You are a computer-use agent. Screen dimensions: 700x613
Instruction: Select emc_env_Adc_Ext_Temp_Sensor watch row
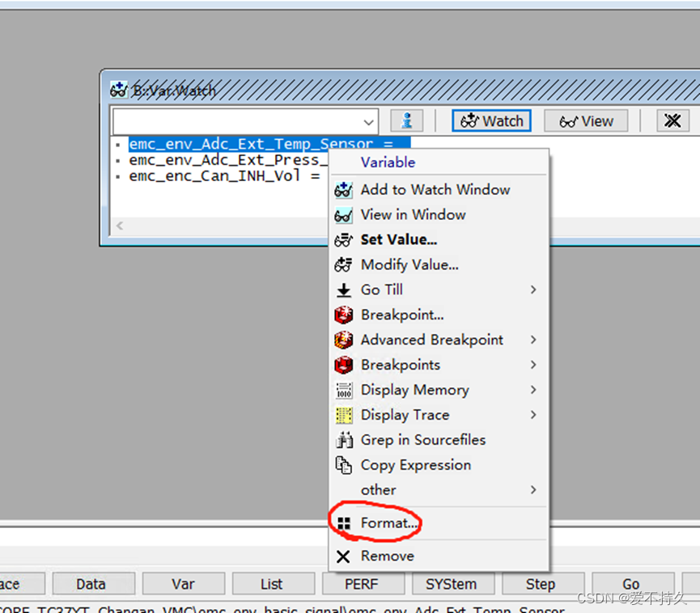[x=269, y=144]
